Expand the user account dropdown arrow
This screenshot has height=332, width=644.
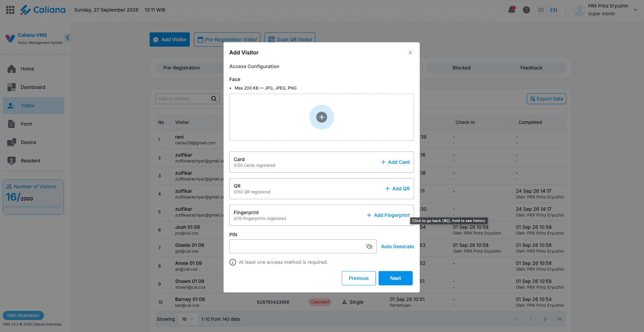point(635,10)
